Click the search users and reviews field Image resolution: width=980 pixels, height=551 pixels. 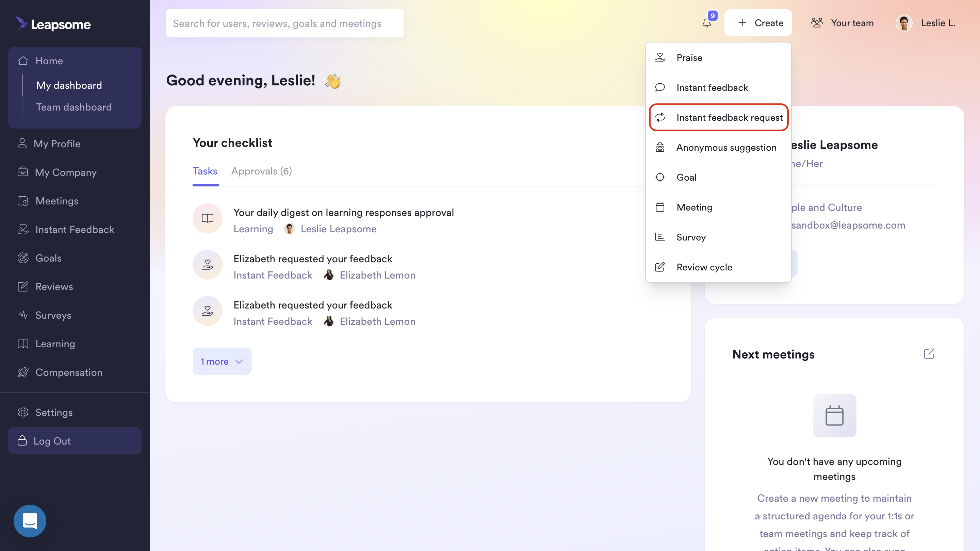point(284,23)
